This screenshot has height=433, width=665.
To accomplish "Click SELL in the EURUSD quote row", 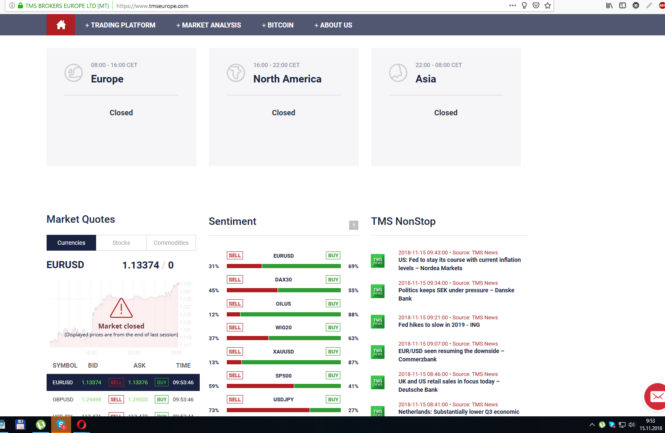I will pyautogui.click(x=116, y=382).
